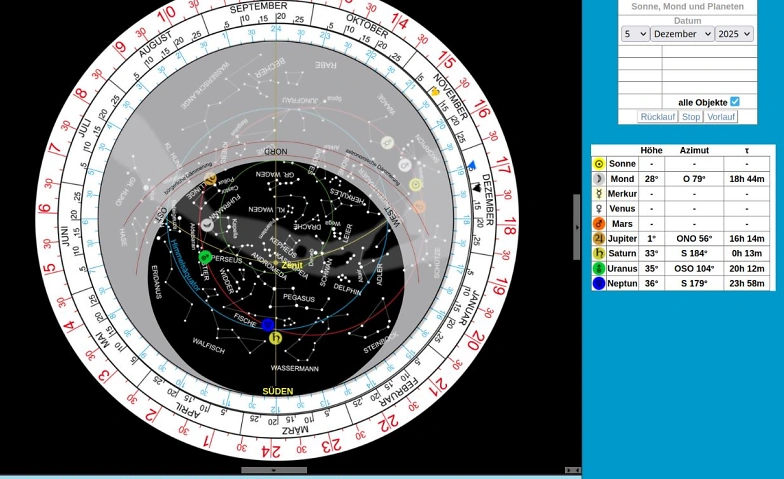Click the yellow Zenit label on the chart
The height and width of the screenshot is (479, 784).
(292, 265)
